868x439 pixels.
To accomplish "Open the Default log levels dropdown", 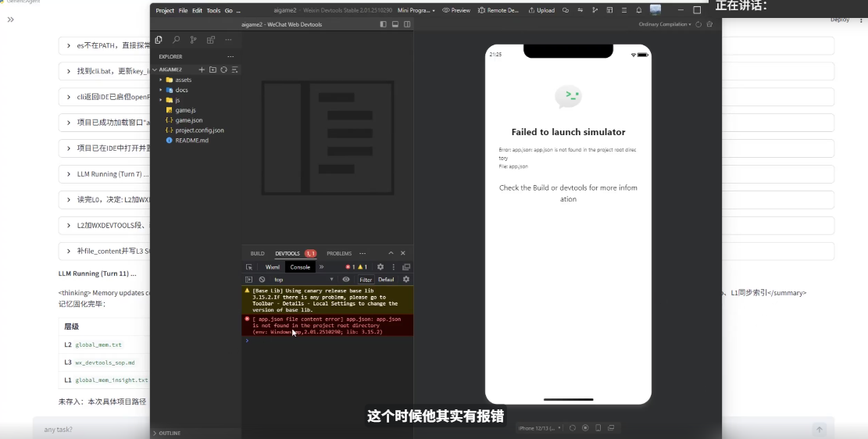I will pyautogui.click(x=387, y=280).
